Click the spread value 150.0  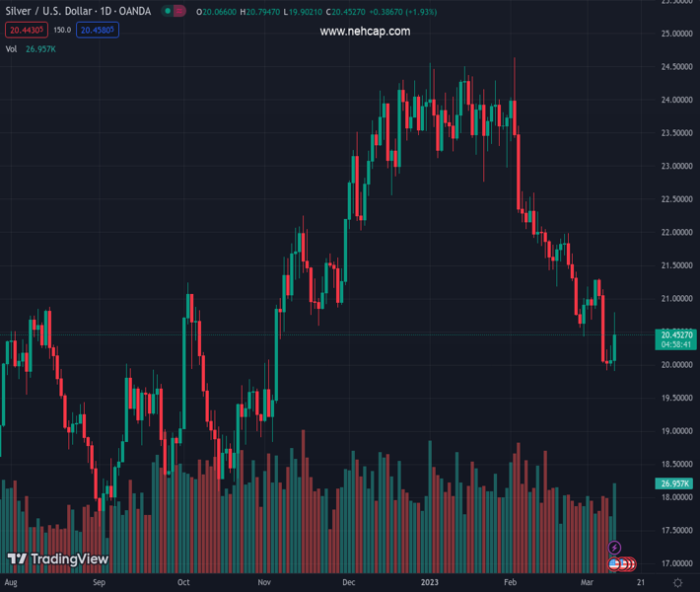(x=62, y=30)
